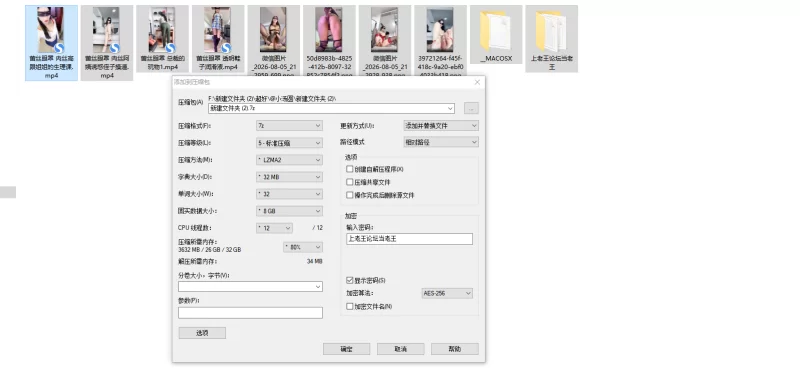Screen dimensions: 800x388
Task: Open the 加密算法 AES-256 dropdown
Action: pyautogui.click(x=447, y=294)
